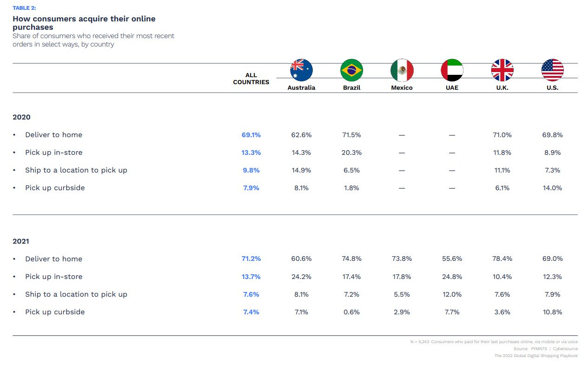Click the table title about online purchases
The image size is (588, 365).
84,23
